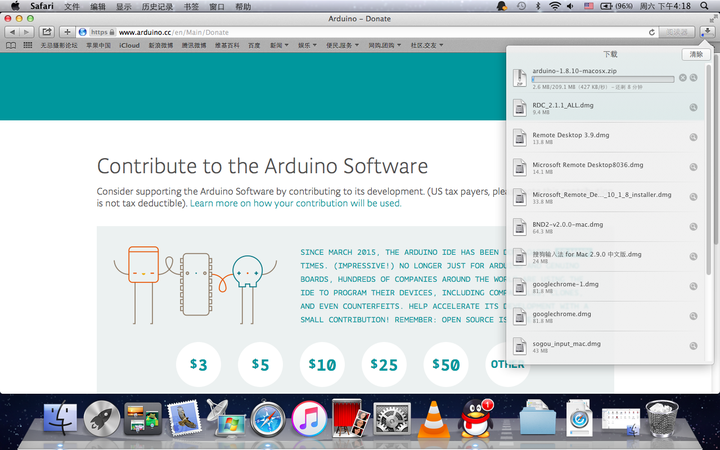Expand the 网购团购 bookmarks folder
The height and width of the screenshot is (450, 720).
click(385, 45)
